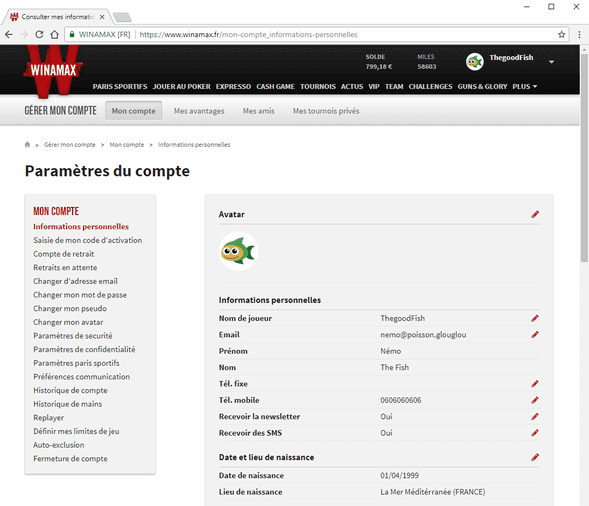
Task: Click the green padlock security icon
Action: click(72, 34)
